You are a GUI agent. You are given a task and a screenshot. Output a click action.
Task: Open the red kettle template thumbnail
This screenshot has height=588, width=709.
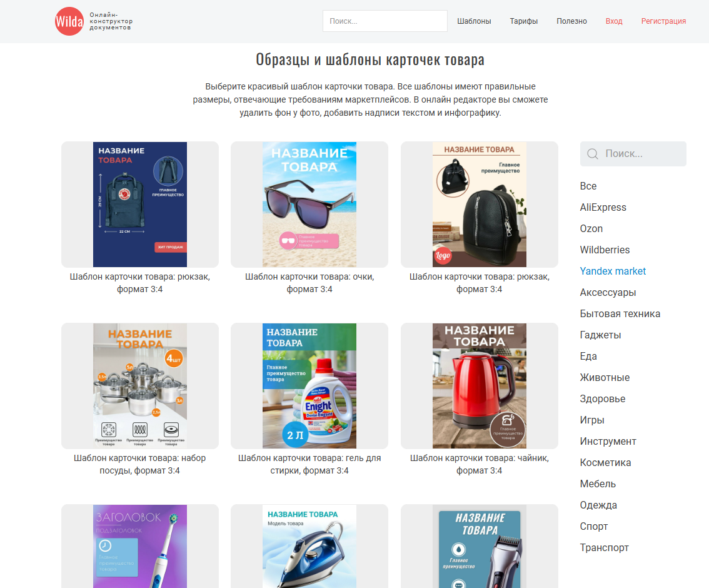(x=480, y=386)
